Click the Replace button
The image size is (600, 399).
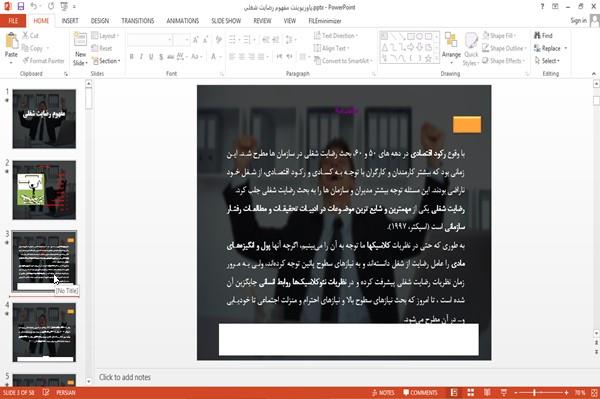coord(551,48)
